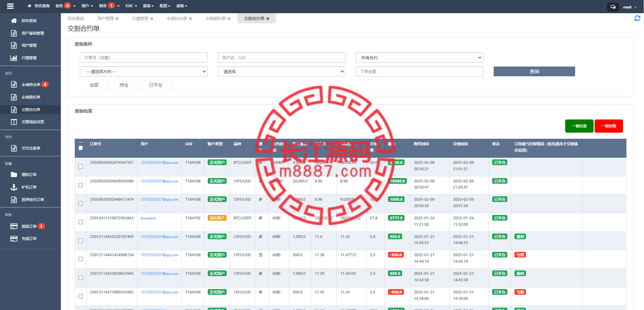Open the 请选择方向 direction dropdown
Image resolution: width=644 pixels, height=310 pixels.
144,71
